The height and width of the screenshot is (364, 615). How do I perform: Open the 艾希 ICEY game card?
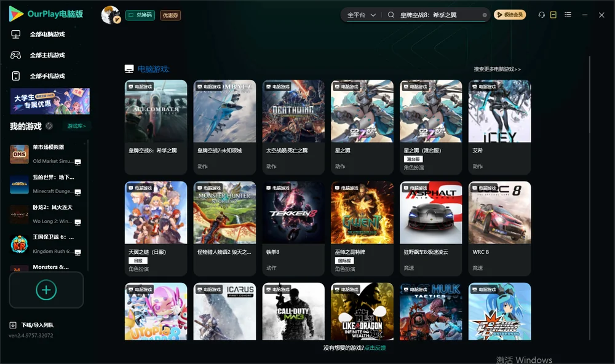499,127
